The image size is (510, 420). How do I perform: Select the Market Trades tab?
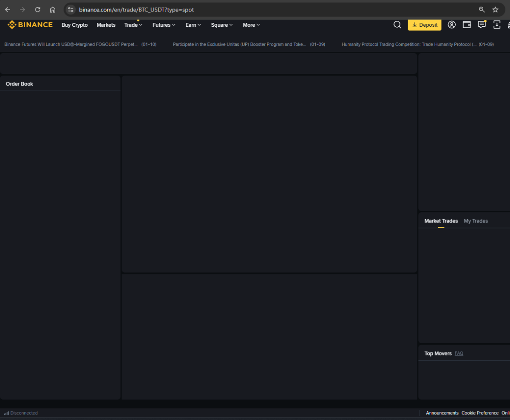(x=441, y=221)
